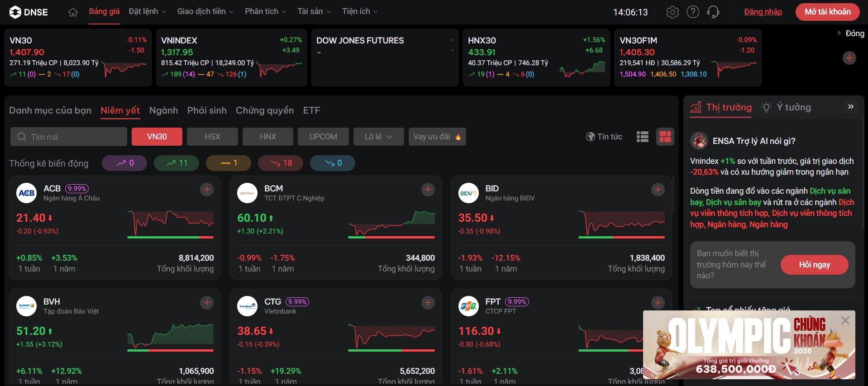
Task: Filter by floor-price stocks count 0
Action: coord(333,163)
